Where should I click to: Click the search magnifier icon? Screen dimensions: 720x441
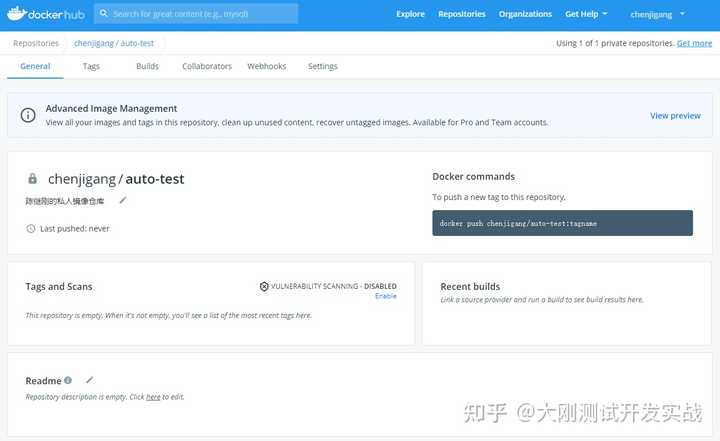[x=104, y=14]
